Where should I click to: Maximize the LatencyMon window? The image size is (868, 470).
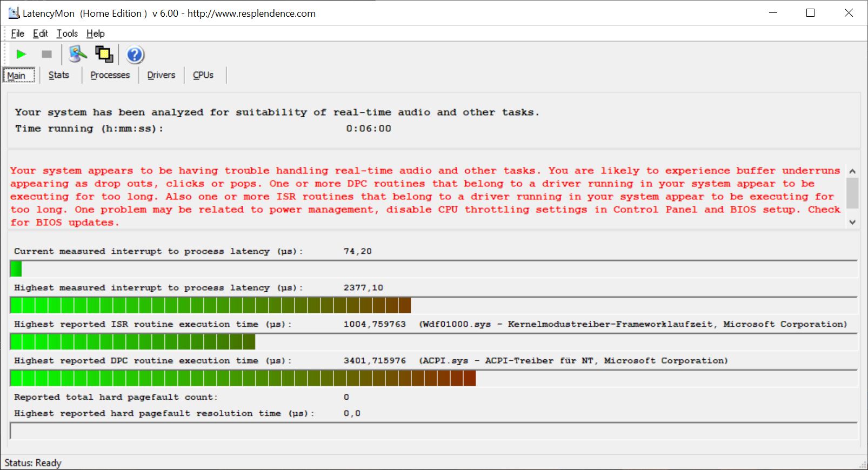coord(810,13)
